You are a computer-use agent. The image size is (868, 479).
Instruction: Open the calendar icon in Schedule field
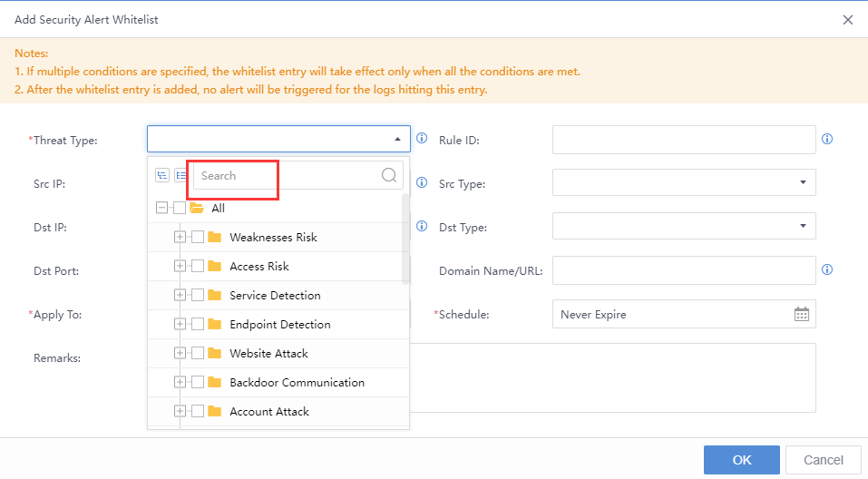pos(801,314)
